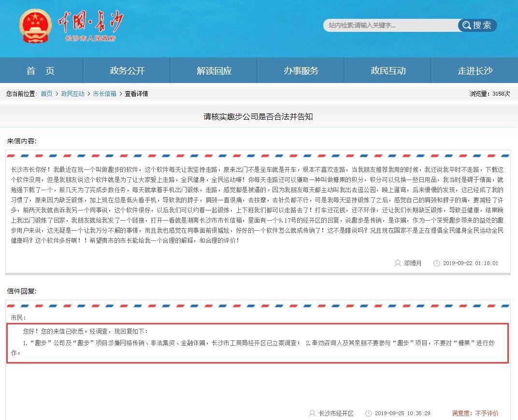Click the 信件回复 section heading
518x420 pixels.
tap(22, 291)
